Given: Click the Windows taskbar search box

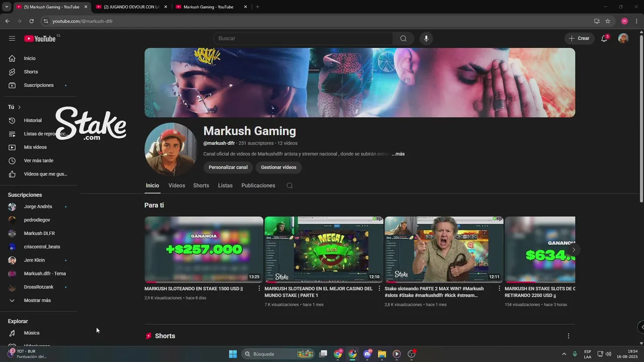Looking at the screenshot, I should click(279, 354).
